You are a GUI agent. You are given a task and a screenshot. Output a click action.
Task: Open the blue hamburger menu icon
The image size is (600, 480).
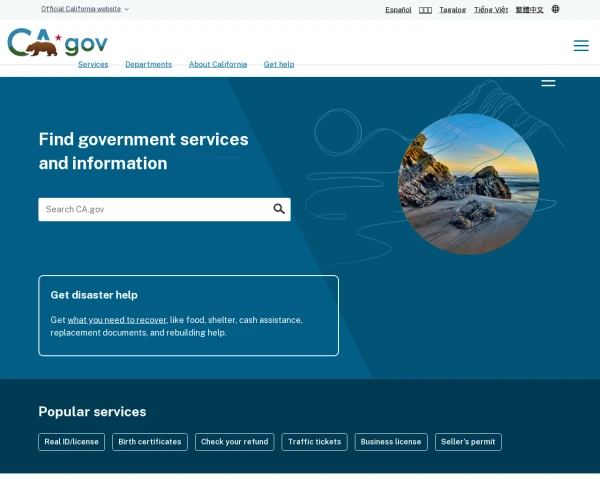pyautogui.click(x=581, y=46)
